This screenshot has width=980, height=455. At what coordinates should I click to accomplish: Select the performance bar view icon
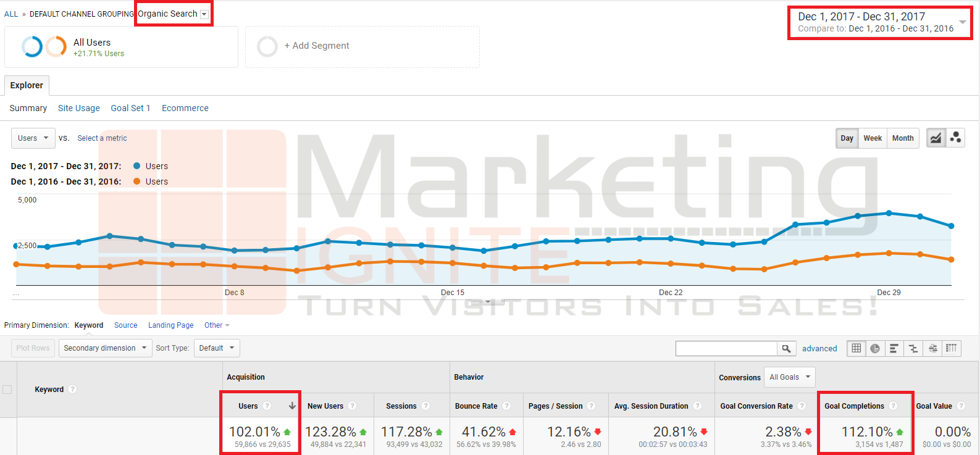point(894,349)
